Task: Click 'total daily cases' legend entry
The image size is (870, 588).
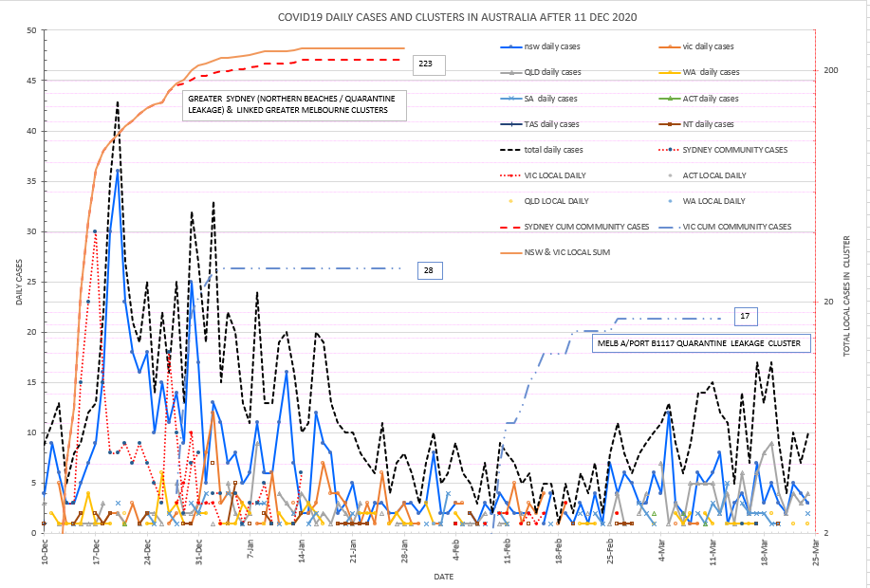Action: [542, 150]
